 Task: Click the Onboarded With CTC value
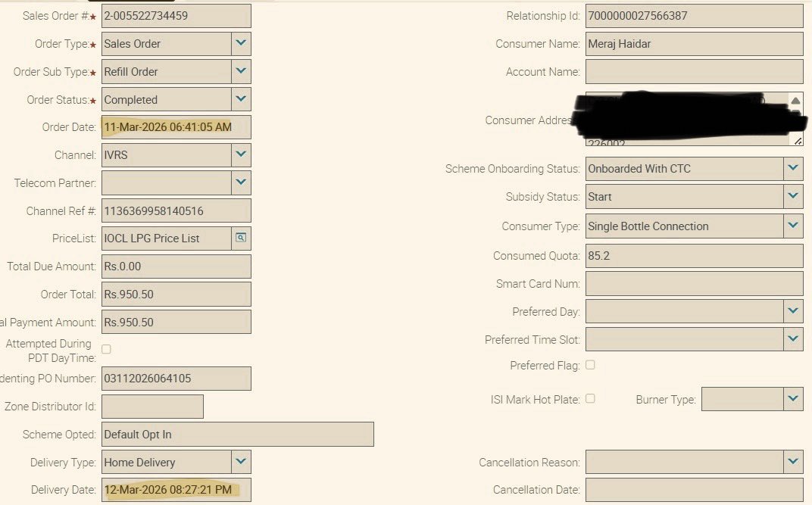[x=639, y=169]
